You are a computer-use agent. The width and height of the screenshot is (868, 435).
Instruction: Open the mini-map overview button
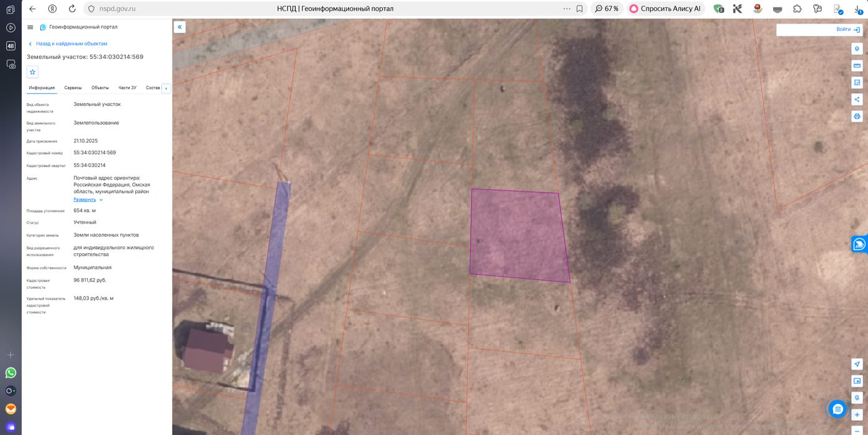[857, 381]
